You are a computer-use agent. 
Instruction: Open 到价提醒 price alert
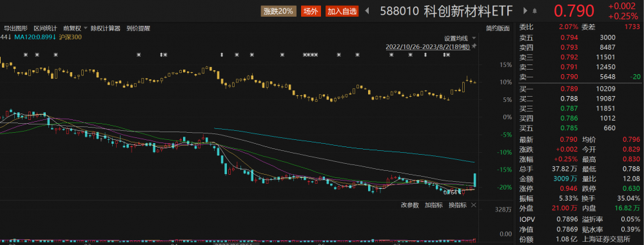coord(139,28)
